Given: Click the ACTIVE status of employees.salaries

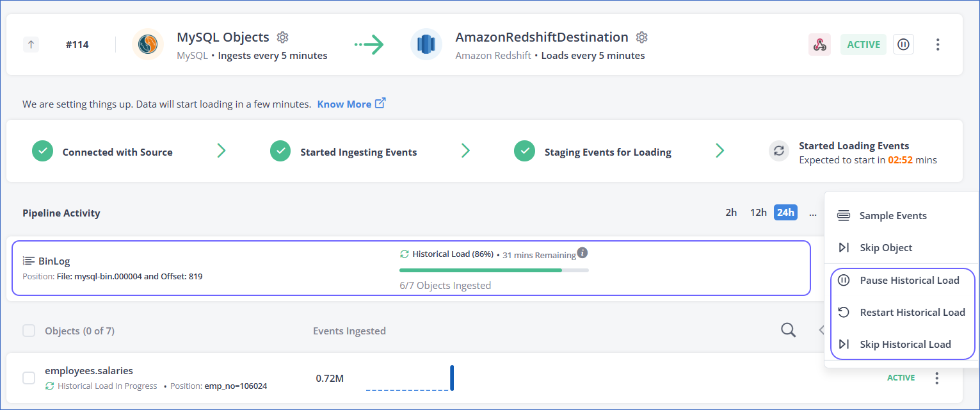Looking at the screenshot, I should 901,378.
